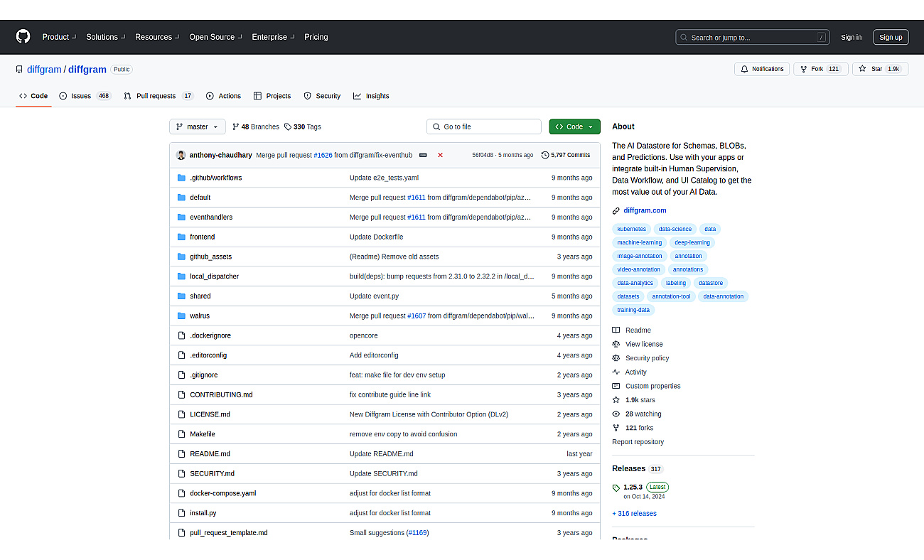This screenshot has height=560, width=924.
Task: Click the repository icon beside diffgram owner
Action: click(19, 70)
